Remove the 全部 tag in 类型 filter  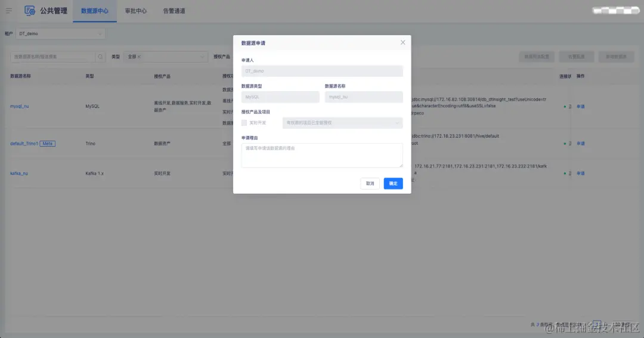coord(139,57)
